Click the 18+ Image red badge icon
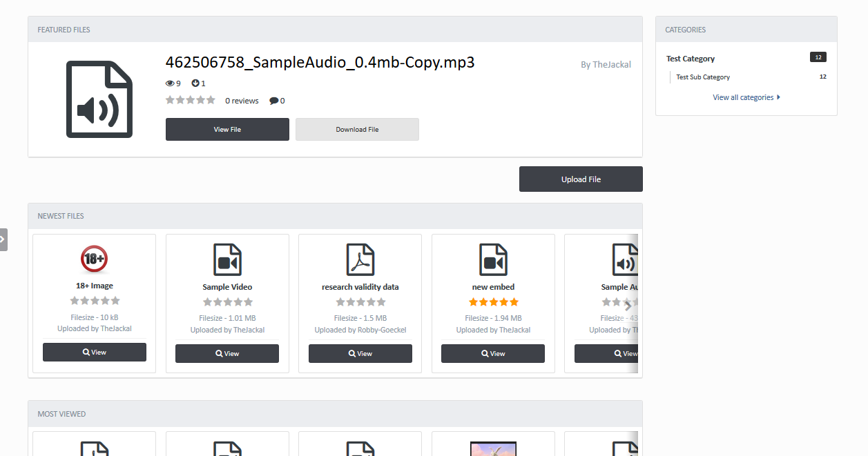Screen dimensions: 868x456 94,260
